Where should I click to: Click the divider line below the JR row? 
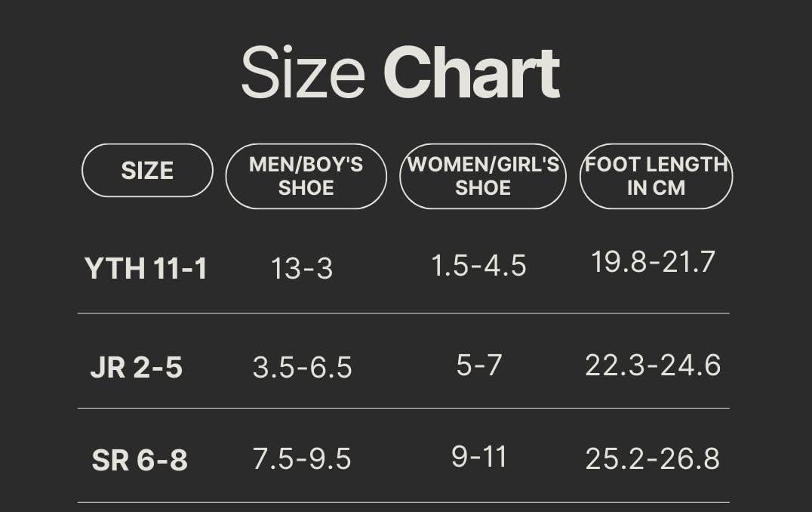404,408
